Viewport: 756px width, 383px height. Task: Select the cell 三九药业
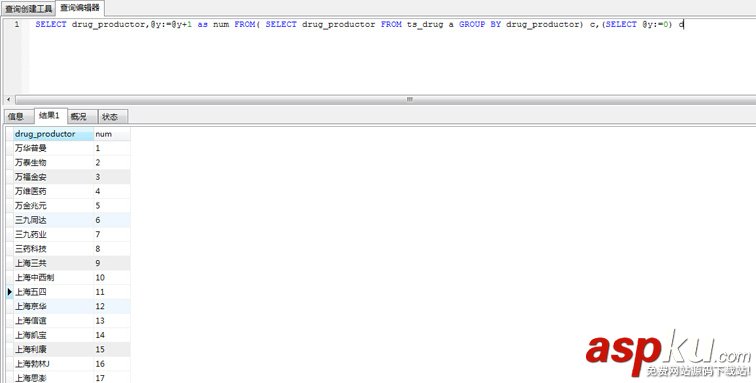(54, 234)
